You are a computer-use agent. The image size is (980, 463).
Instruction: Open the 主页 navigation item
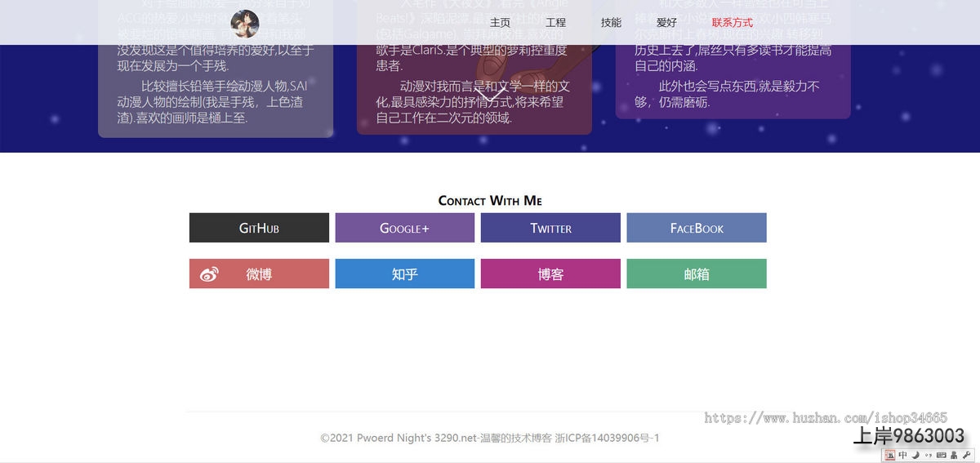[x=500, y=23]
